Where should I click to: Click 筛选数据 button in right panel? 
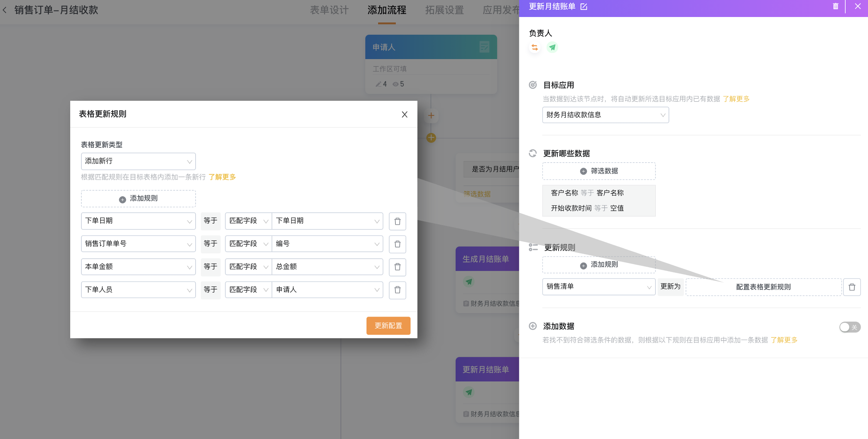pyautogui.click(x=599, y=171)
